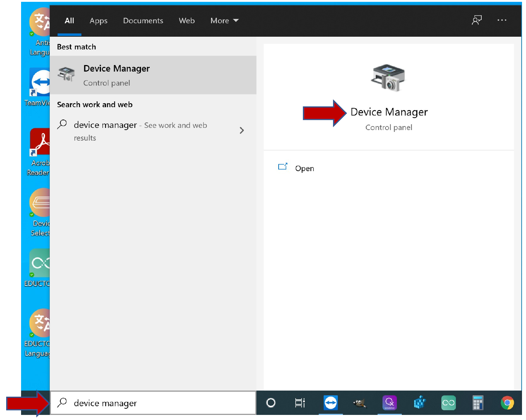
Task: Open the Calculator taskbar icon
Action: 478,403
